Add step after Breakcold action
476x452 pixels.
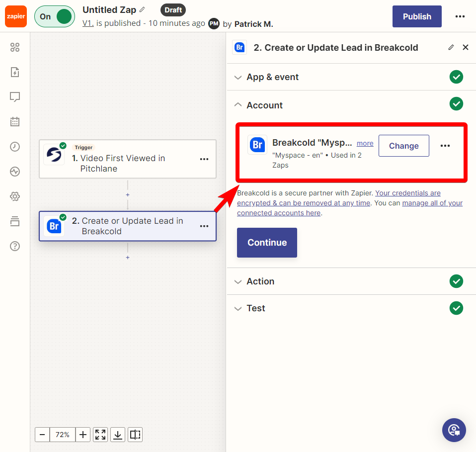pos(128,258)
